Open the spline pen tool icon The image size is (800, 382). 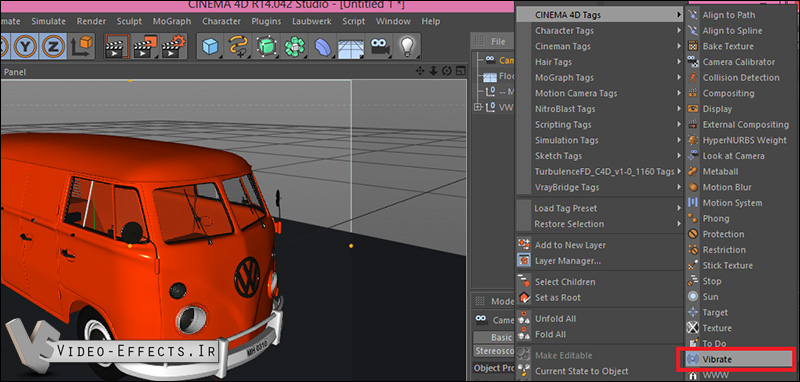238,47
